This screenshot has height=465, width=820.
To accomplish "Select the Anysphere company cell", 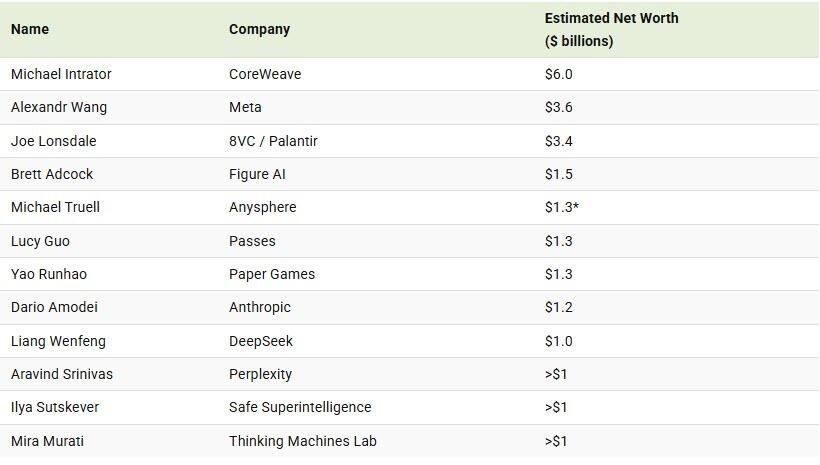I will click(262, 207).
